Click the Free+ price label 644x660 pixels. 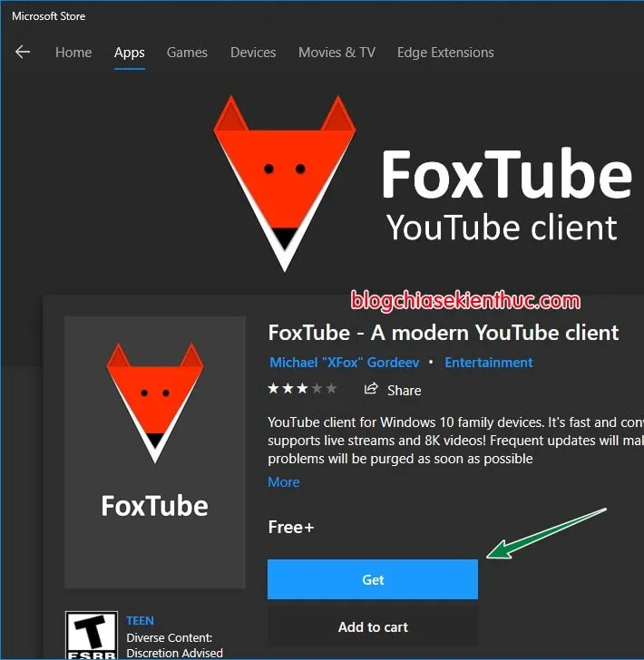click(290, 527)
